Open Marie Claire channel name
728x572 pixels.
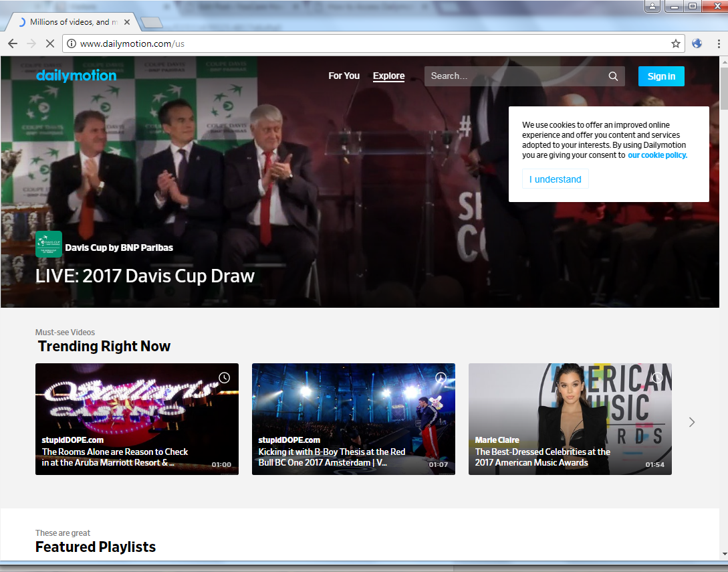click(x=497, y=440)
